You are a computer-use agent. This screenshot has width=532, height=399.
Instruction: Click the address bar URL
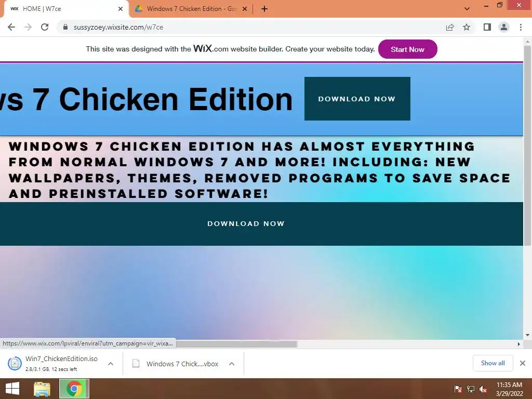point(118,27)
